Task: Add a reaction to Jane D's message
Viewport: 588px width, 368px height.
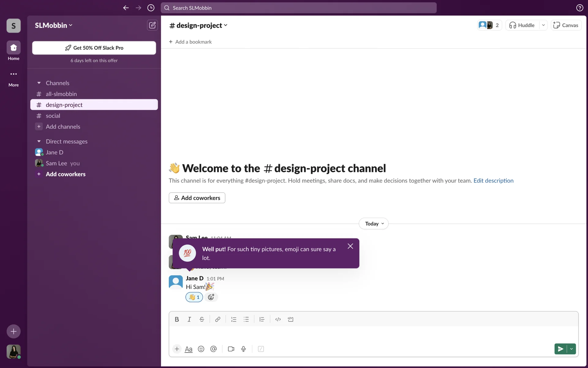Action: [x=211, y=297]
